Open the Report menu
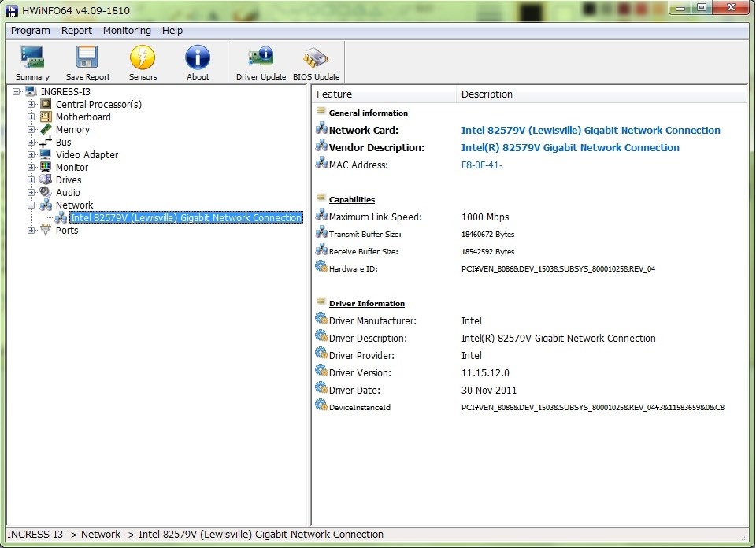756x548 pixels. click(x=76, y=31)
